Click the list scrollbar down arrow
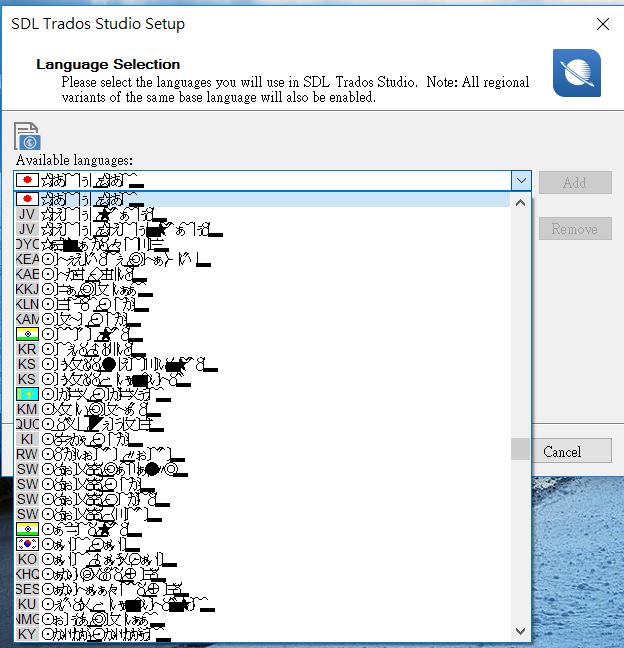 (521, 631)
